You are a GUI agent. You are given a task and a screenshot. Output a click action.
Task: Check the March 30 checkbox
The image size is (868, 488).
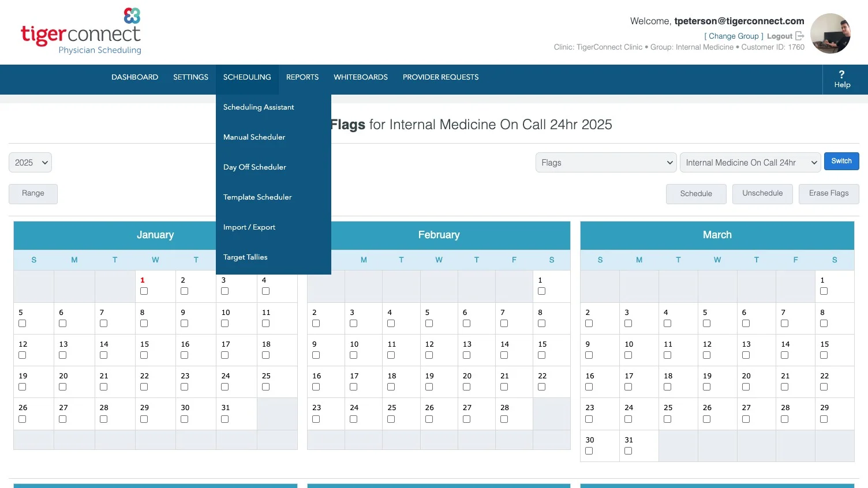pyautogui.click(x=589, y=451)
